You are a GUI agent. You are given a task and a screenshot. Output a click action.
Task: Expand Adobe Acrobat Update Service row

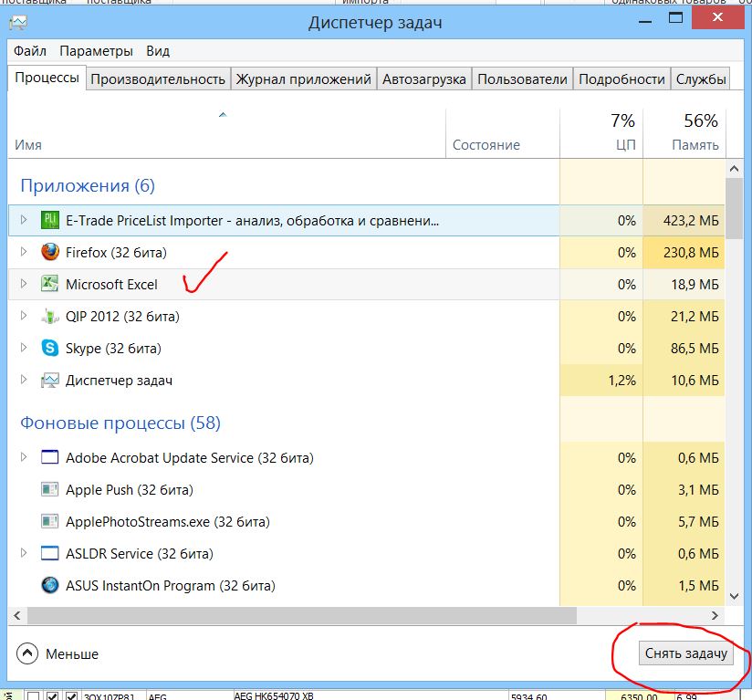[x=23, y=457]
